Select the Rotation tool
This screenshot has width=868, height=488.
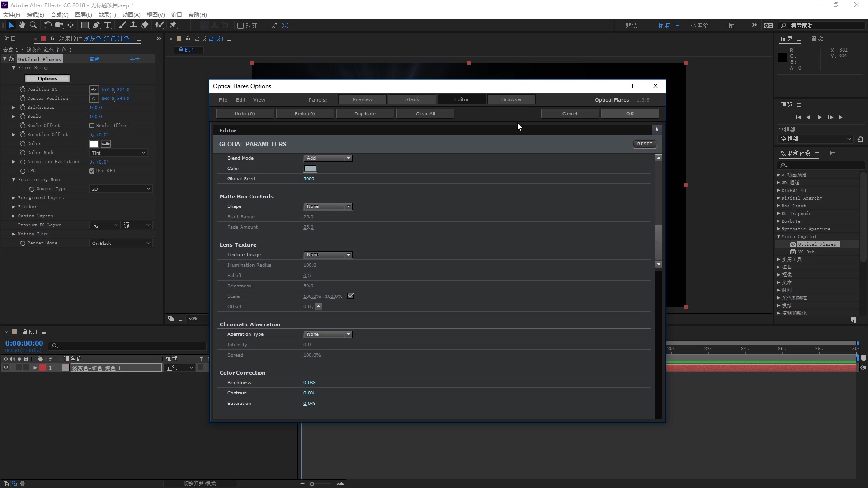(47, 25)
